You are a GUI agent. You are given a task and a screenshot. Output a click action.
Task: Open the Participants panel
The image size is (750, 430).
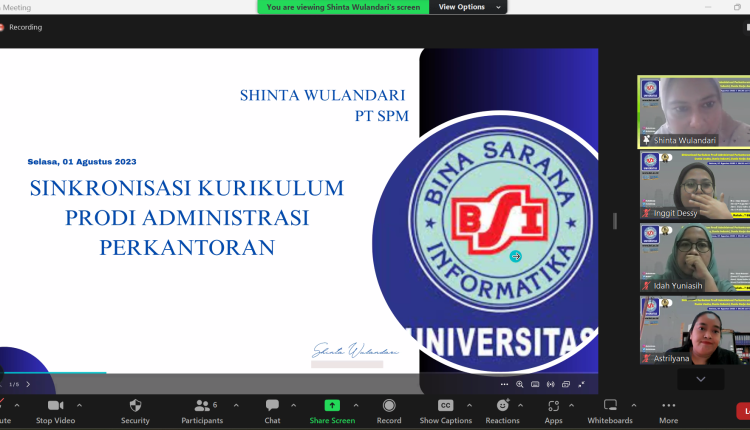(x=202, y=412)
